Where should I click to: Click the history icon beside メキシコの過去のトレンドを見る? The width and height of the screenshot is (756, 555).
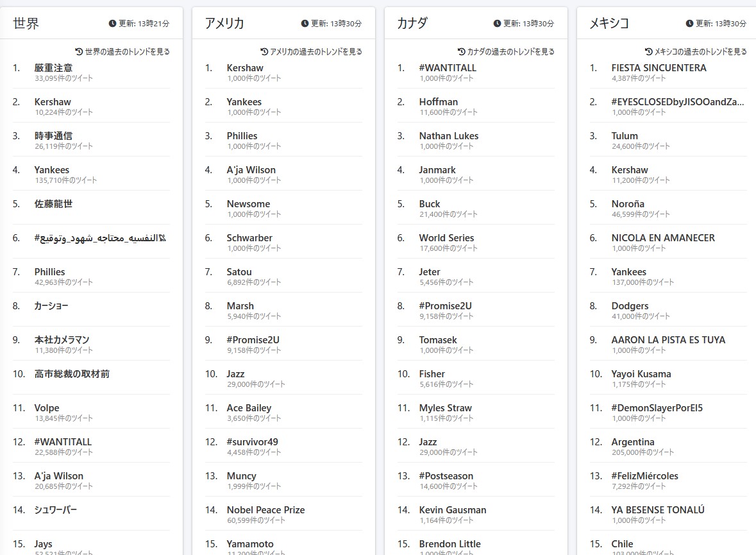coord(649,51)
